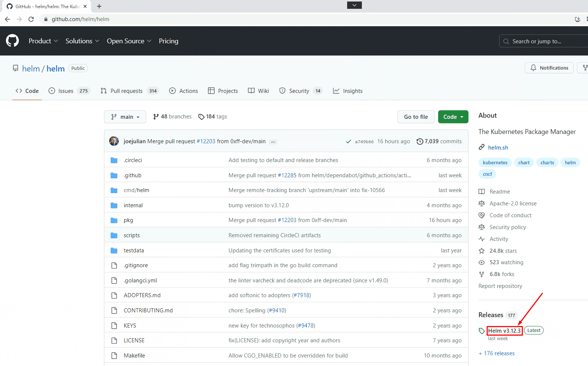Select the kubernetes topic tag
Screen dimensions: 588x366
point(495,162)
